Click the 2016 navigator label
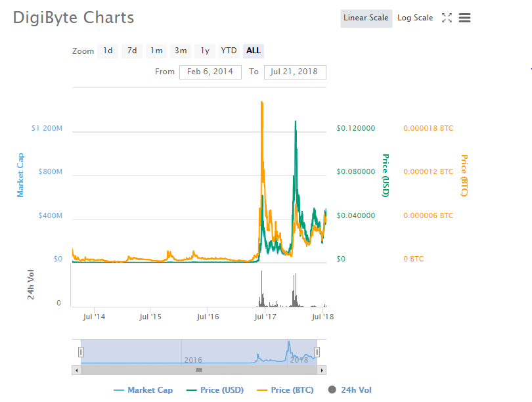The height and width of the screenshot is (402, 532). pos(193,360)
